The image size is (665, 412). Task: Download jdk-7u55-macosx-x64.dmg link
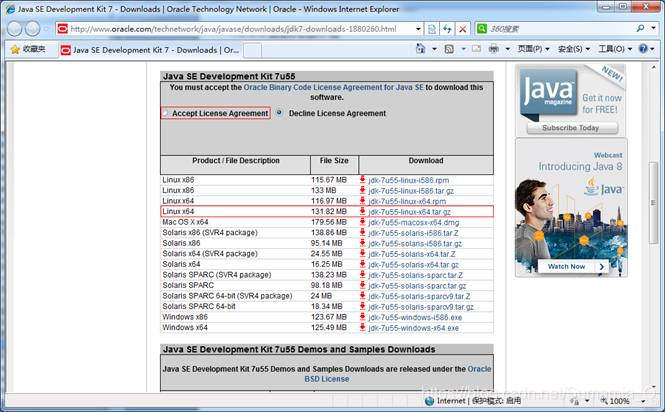[413, 222]
